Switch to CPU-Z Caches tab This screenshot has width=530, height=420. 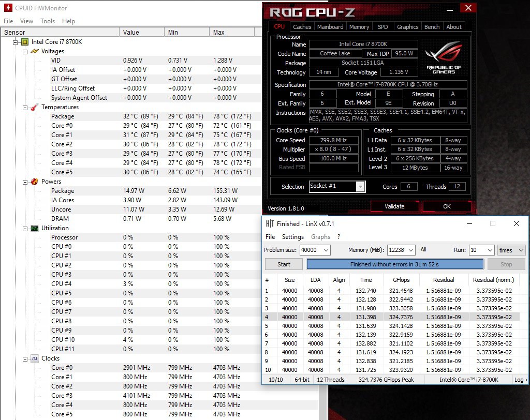click(302, 27)
